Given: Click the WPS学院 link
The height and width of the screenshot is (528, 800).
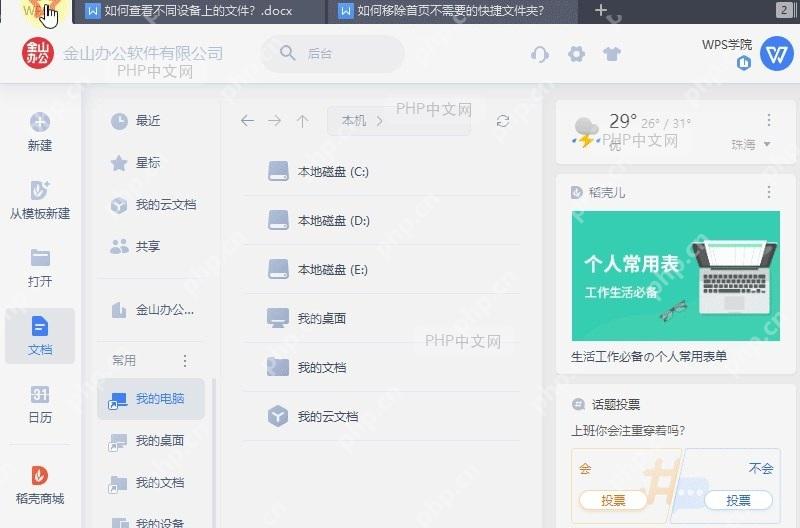Looking at the screenshot, I should (x=727, y=44).
